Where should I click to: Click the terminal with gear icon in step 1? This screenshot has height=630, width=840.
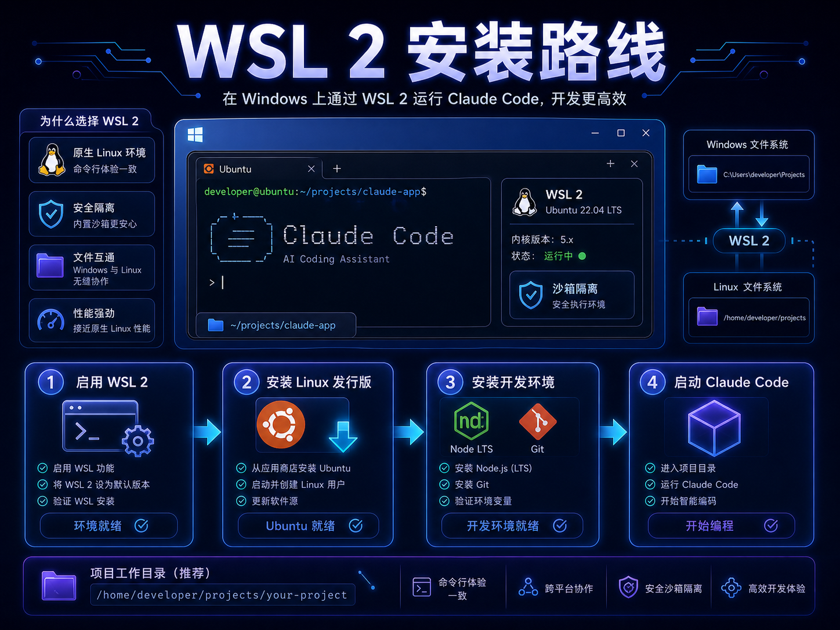pos(108,428)
